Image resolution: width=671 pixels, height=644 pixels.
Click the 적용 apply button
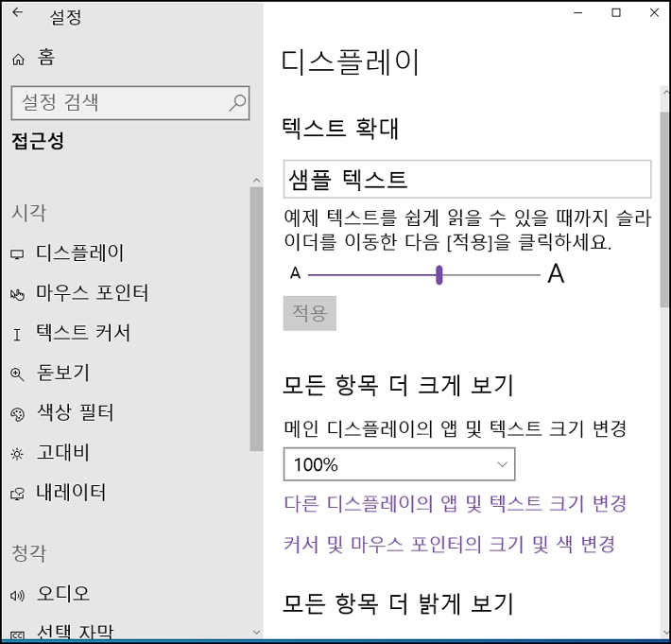pos(309,313)
